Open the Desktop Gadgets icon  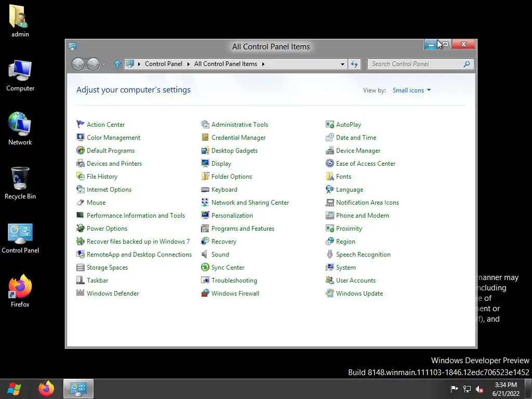pos(205,150)
